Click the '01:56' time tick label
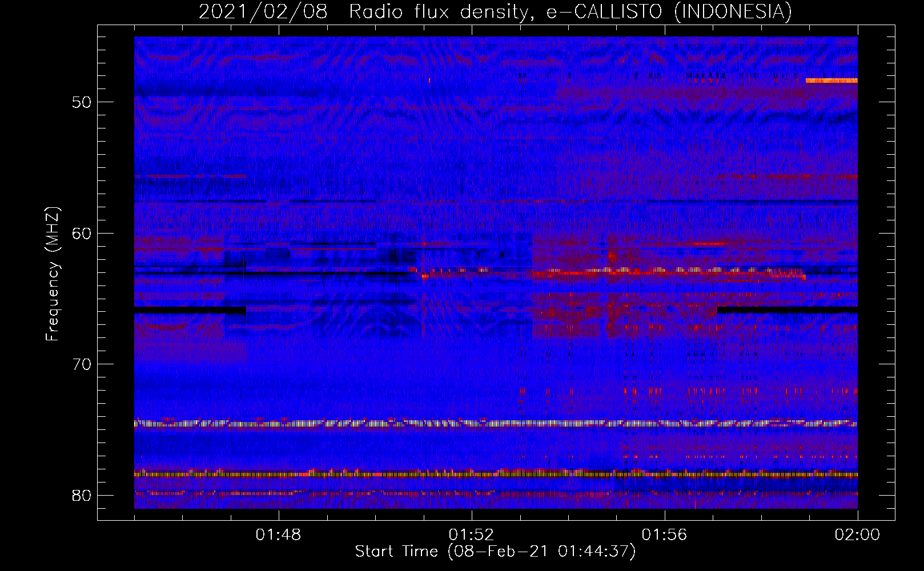This screenshot has height=571, width=924. pyautogui.click(x=665, y=535)
